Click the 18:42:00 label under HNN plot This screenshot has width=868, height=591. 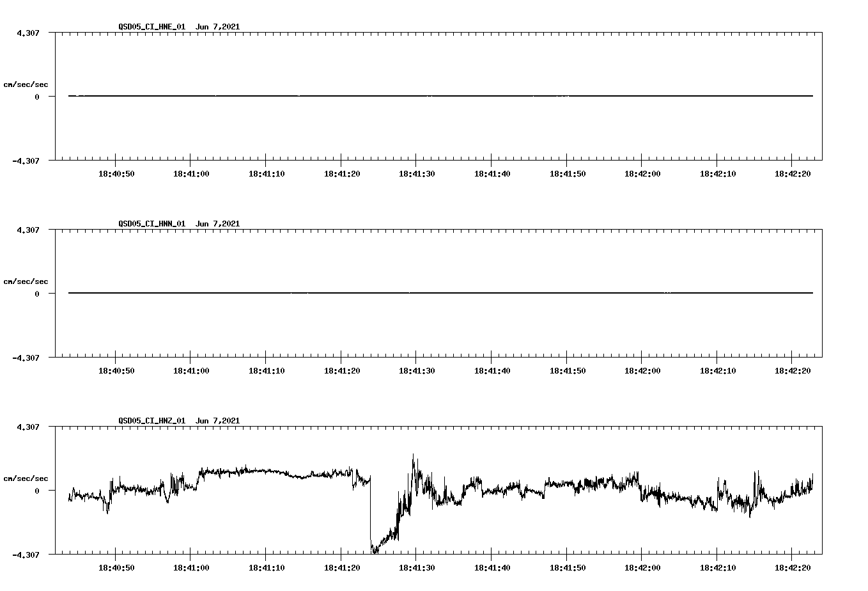click(642, 371)
